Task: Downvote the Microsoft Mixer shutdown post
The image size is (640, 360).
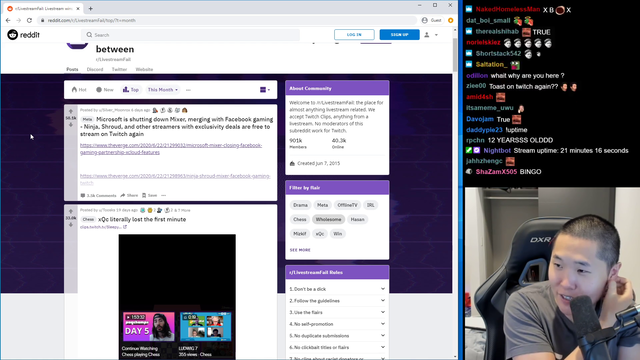Action: coord(71,125)
